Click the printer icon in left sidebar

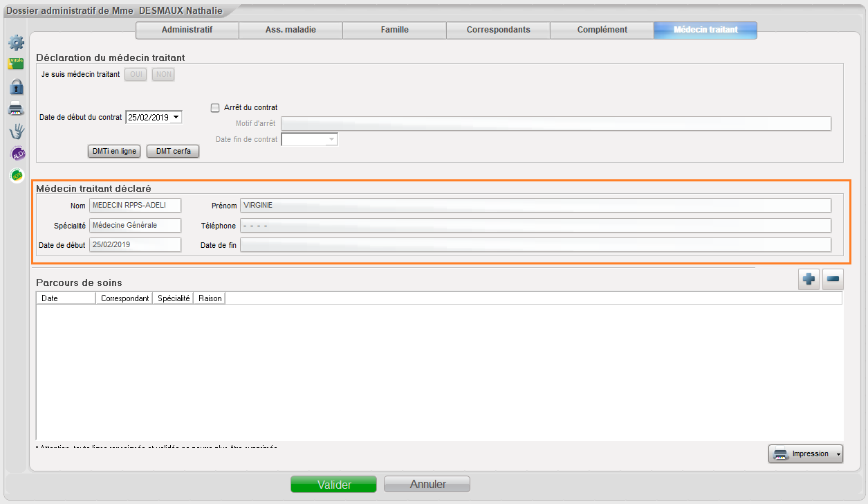click(x=16, y=109)
